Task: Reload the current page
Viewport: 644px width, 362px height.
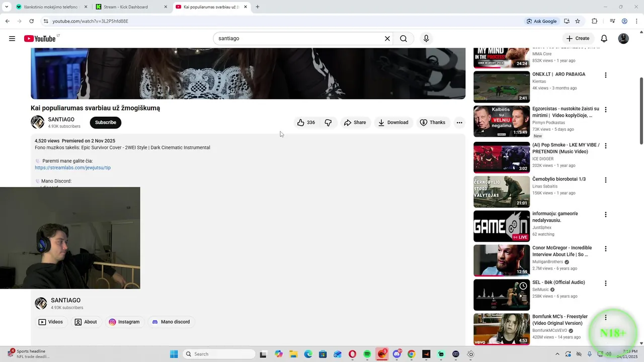Action: pyautogui.click(x=31, y=21)
